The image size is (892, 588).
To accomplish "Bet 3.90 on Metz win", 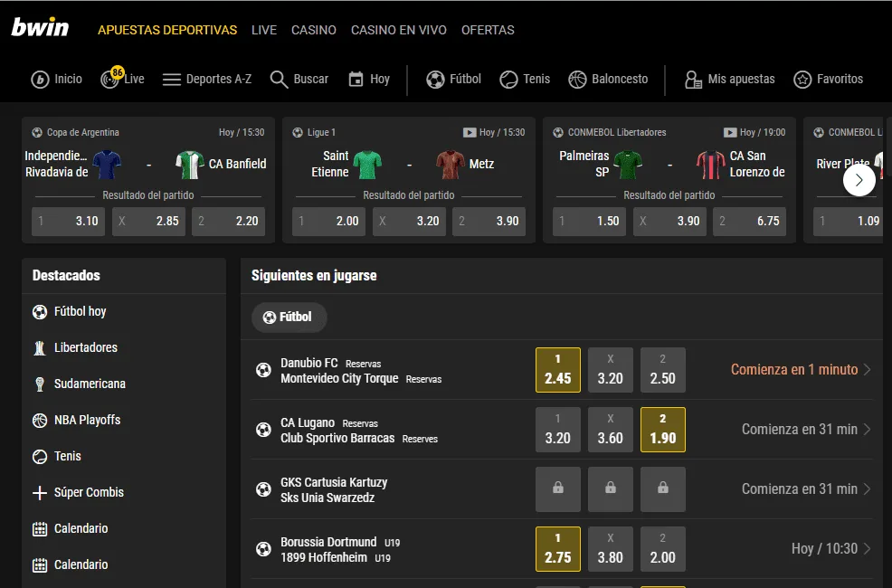I will pyautogui.click(x=489, y=222).
